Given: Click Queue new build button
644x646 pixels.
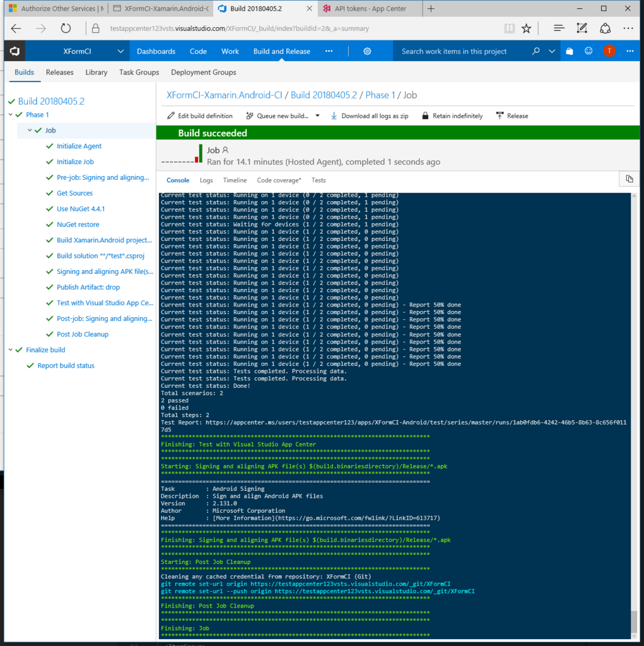Looking at the screenshot, I should point(278,116).
